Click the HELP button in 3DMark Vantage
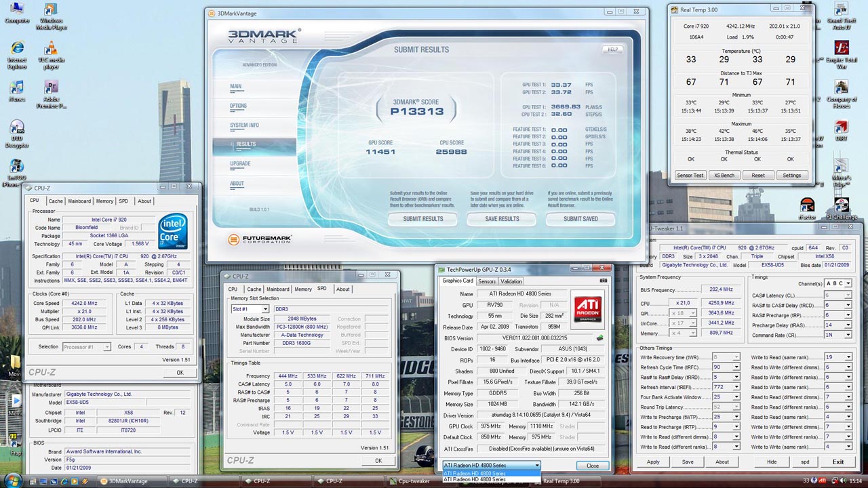This screenshot has height=488, width=868. 613,49
